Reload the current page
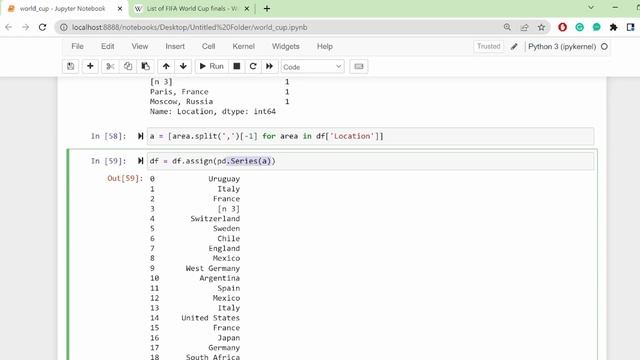Viewport: 640px width, 360px height. [x=42, y=27]
